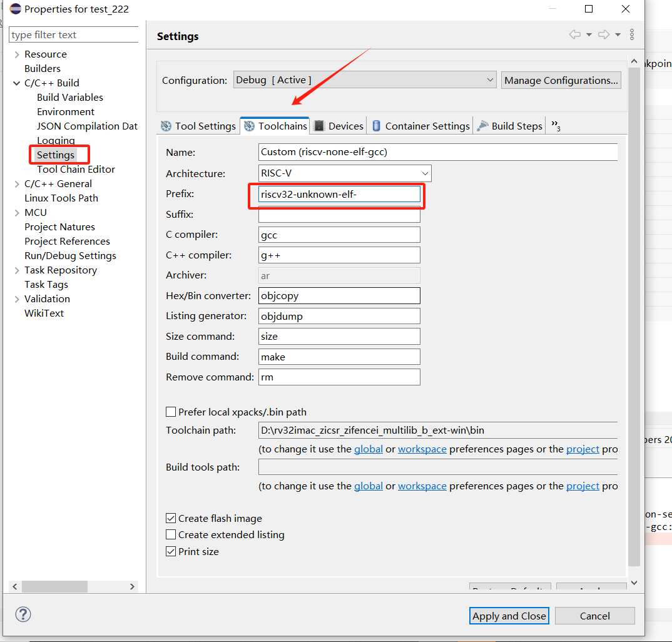Expand the C/C++ General tree node
This screenshot has width=672, height=642.
click(x=17, y=184)
